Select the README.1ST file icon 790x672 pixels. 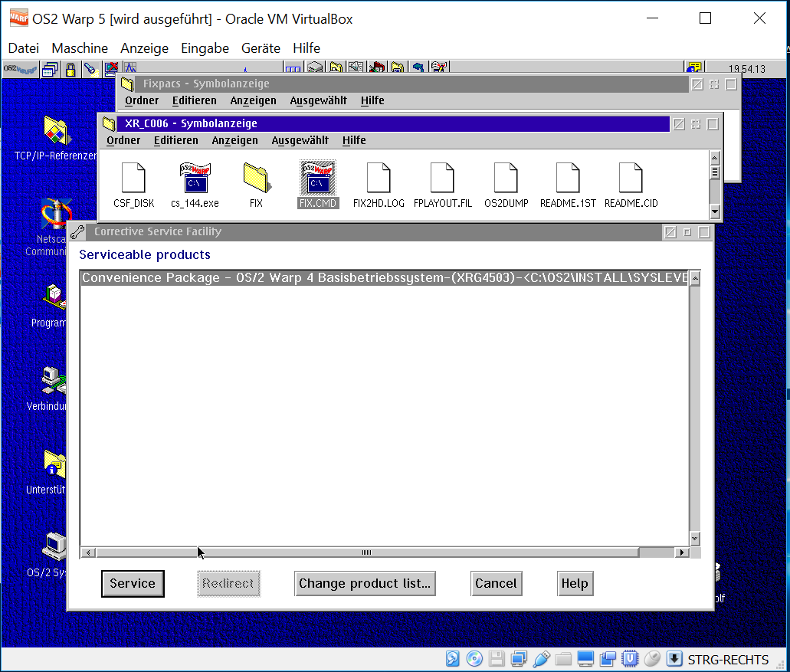click(x=568, y=178)
